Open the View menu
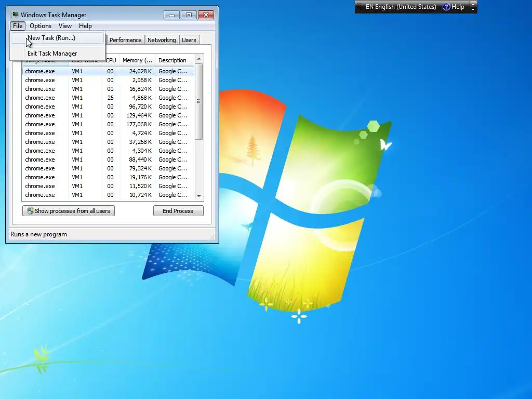The image size is (532, 399). pos(65,26)
